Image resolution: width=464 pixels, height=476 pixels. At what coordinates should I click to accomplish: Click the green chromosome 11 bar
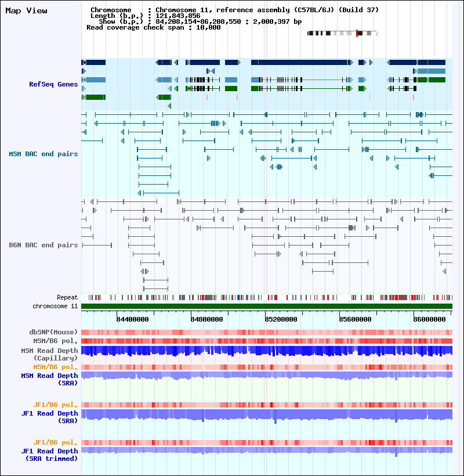(267, 306)
